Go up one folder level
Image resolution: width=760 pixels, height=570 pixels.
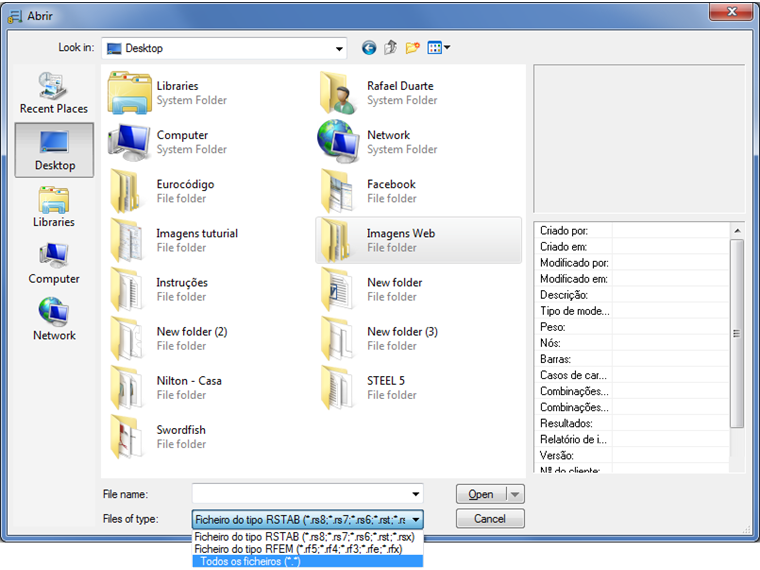pyautogui.click(x=391, y=48)
